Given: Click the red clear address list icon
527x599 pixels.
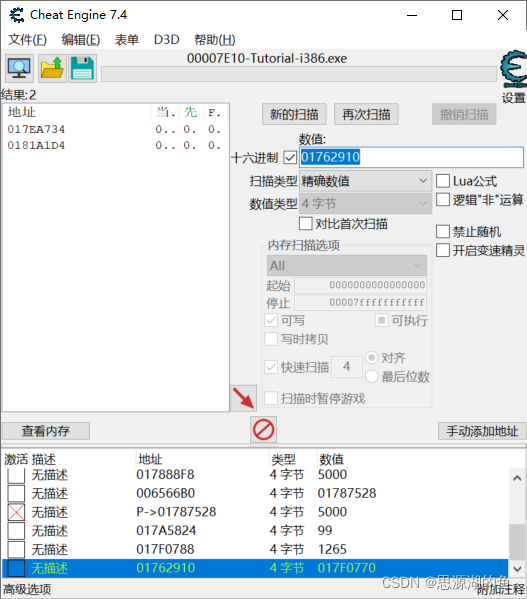Looking at the screenshot, I should click(x=264, y=429).
